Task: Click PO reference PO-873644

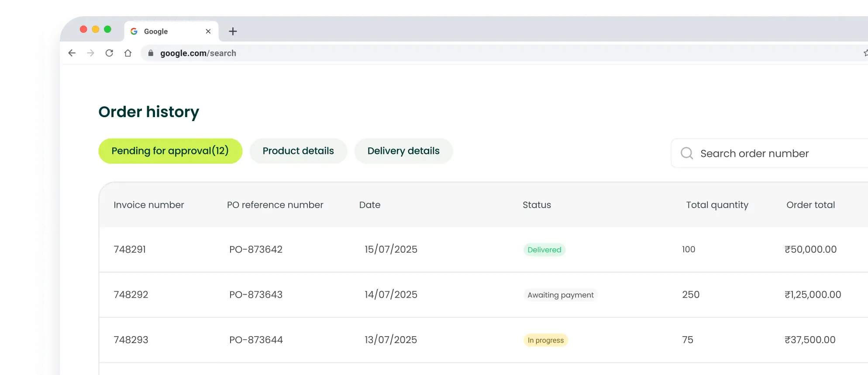Action: click(256, 340)
